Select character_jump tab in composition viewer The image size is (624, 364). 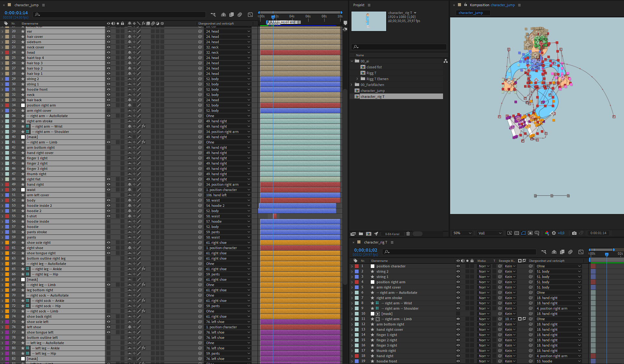pyautogui.click(x=471, y=13)
